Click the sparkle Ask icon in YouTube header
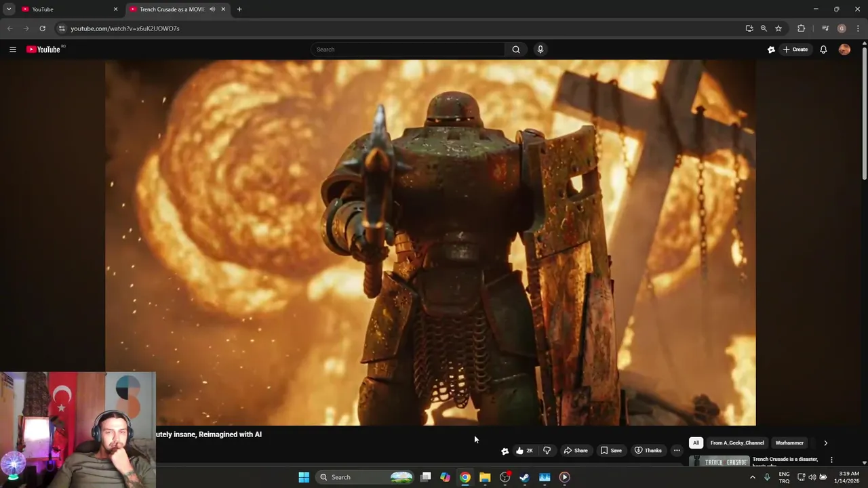The width and height of the screenshot is (868, 488). tap(771, 49)
